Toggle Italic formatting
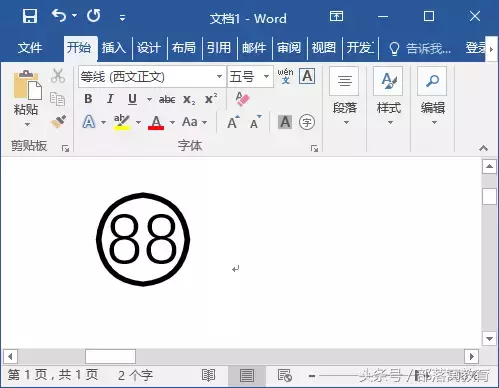This screenshot has height=388, width=499. click(x=110, y=99)
